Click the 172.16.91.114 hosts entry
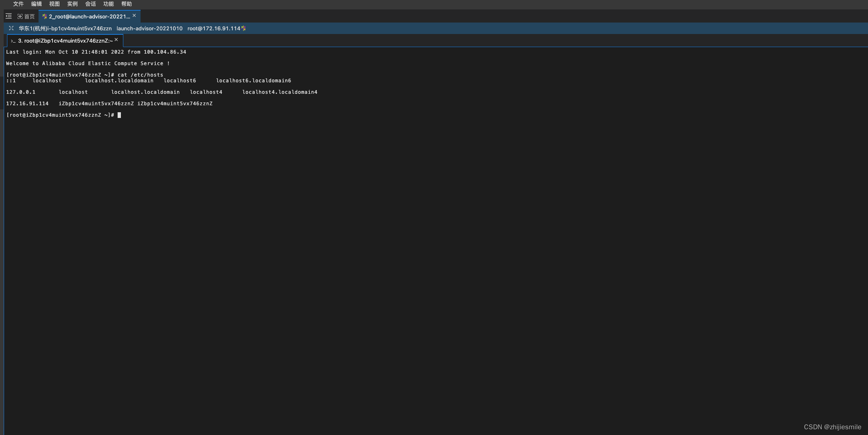The width and height of the screenshot is (868, 435). [109, 104]
